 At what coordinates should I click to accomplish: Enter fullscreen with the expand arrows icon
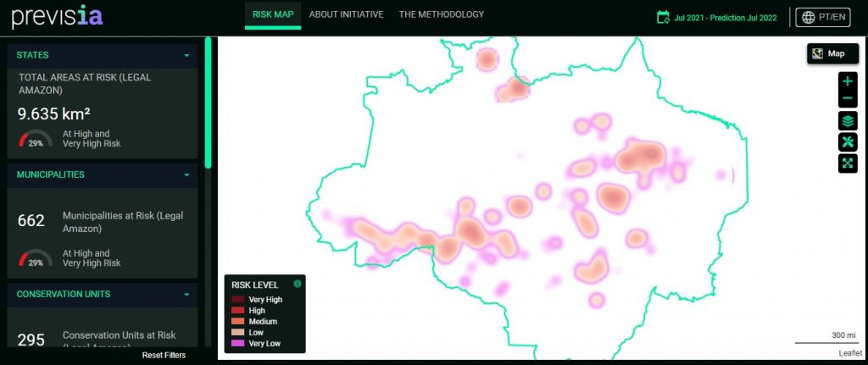pos(848,163)
